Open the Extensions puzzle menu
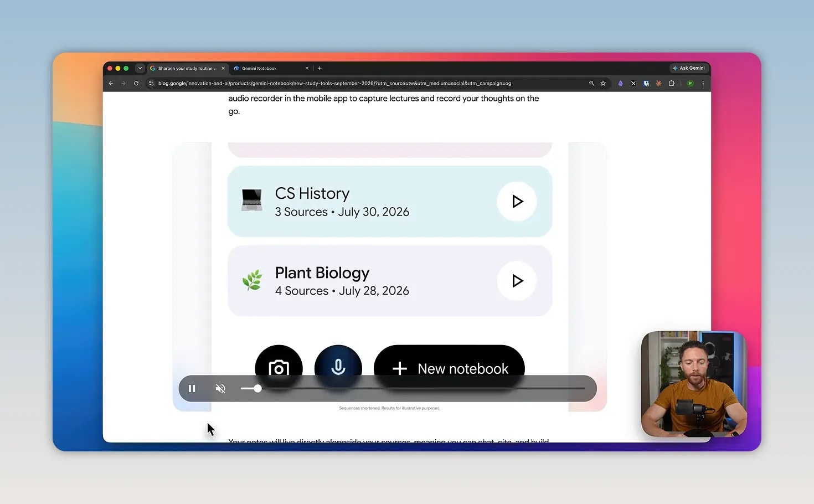This screenshot has height=504, width=814. click(672, 84)
